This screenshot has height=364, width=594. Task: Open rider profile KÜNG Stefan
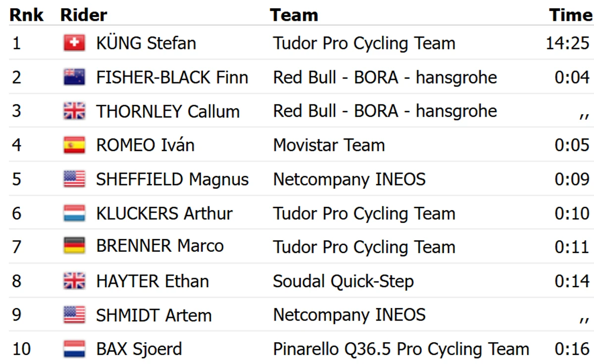pos(146,43)
